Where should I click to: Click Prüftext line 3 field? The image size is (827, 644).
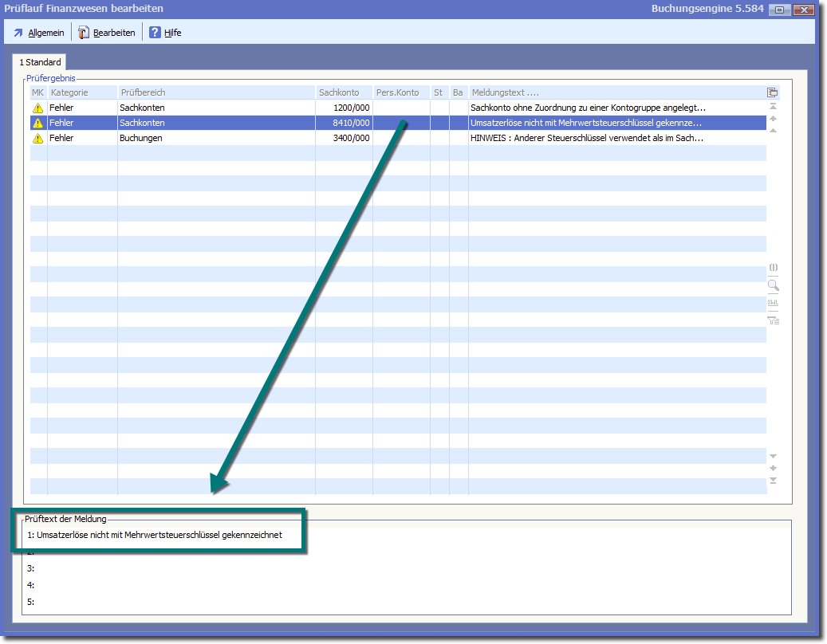(x=399, y=568)
